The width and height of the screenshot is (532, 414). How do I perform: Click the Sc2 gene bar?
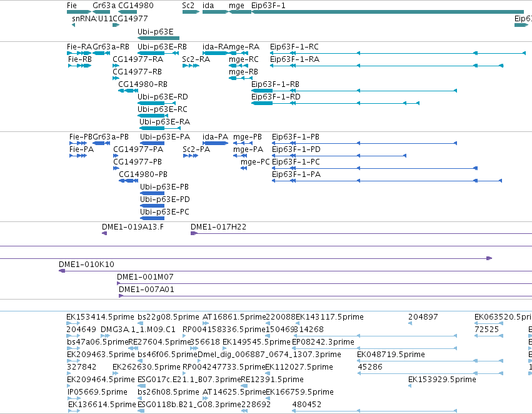[x=191, y=12]
